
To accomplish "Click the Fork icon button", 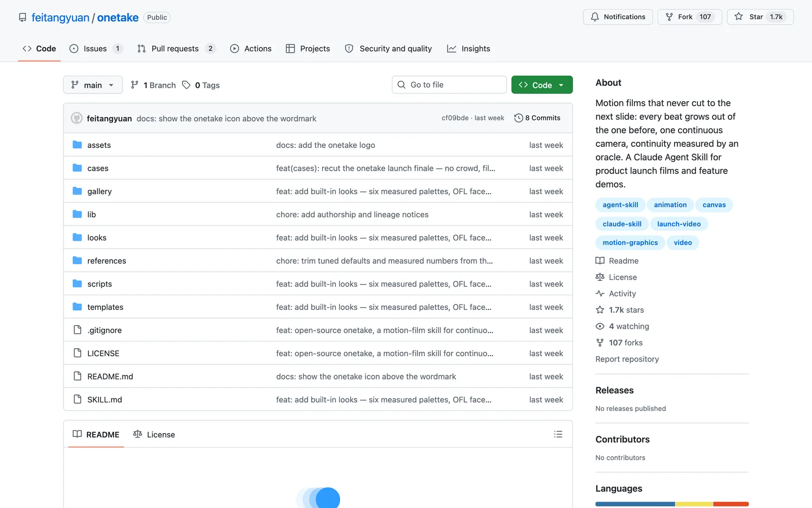I will (690, 17).
